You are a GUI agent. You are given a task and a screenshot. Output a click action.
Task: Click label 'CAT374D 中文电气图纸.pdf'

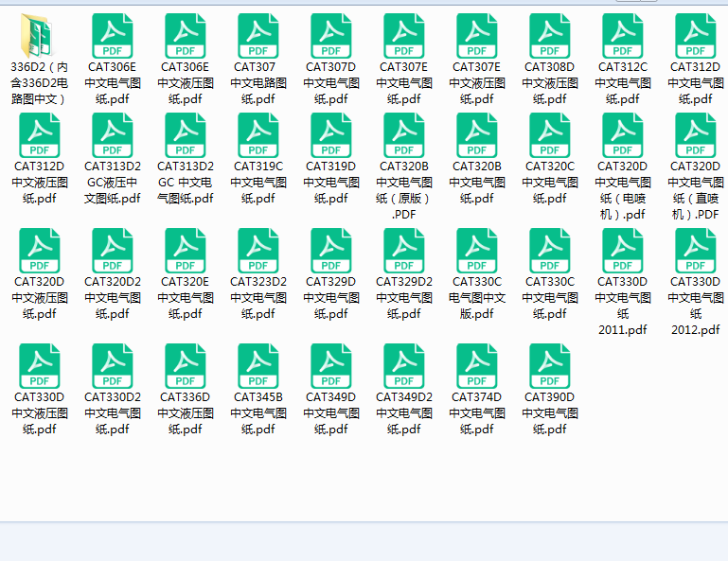click(477, 413)
